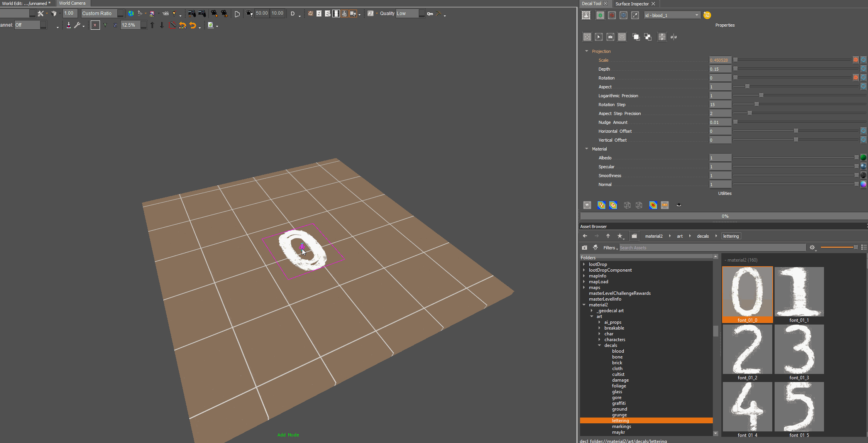Click the yellow decal settings icon
Image resolution: width=868 pixels, height=443 pixels.
pyautogui.click(x=707, y=15)
